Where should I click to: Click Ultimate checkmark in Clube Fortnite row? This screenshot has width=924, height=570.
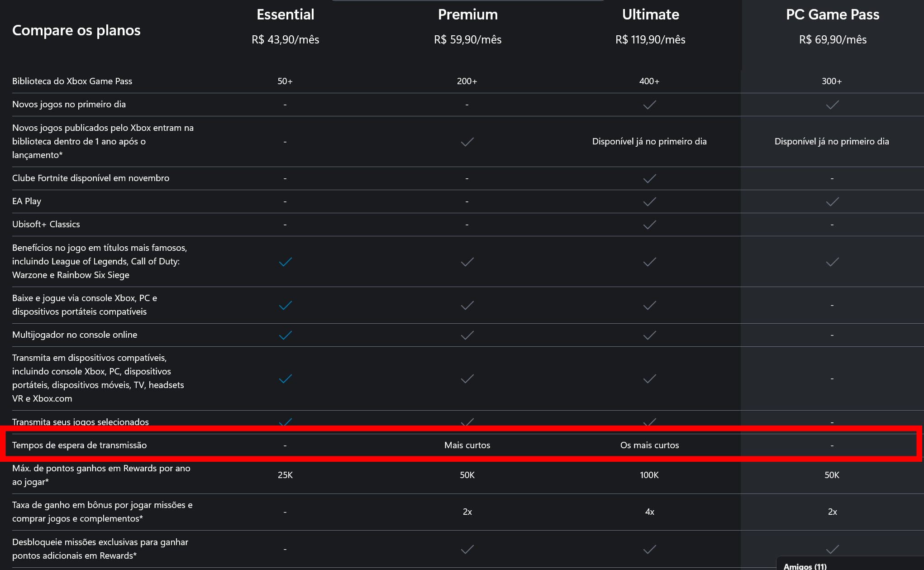649,178
